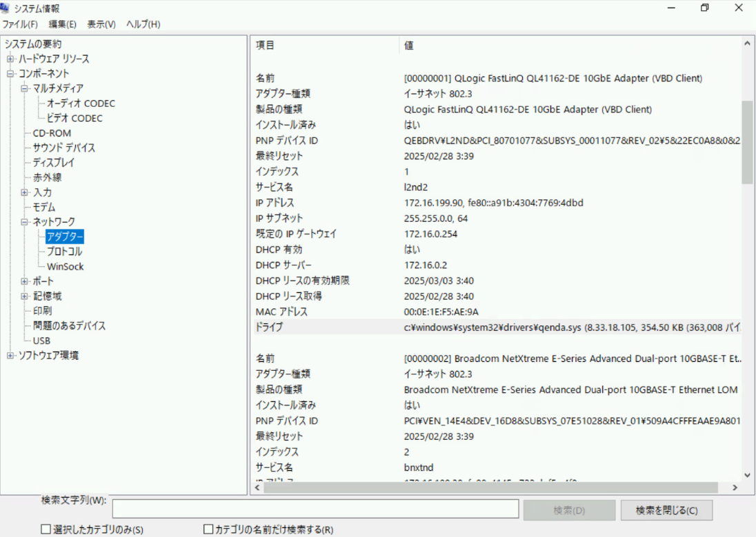Click the サービス名 value l2nd2
756x537 pixels.
click(416, 187)
